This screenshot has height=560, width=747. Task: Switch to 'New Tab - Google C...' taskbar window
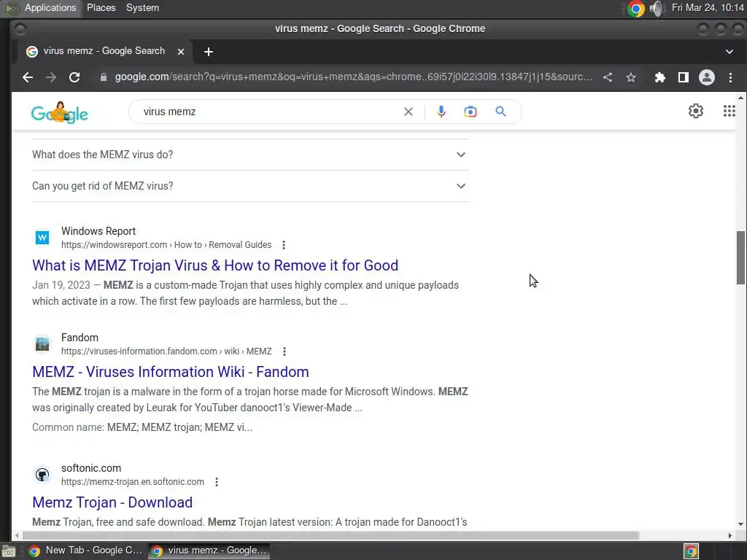click(86, 551)
